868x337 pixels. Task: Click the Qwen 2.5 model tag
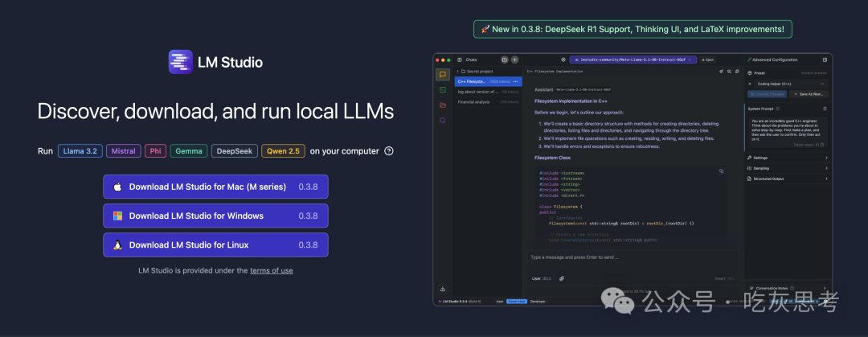pyautogui.click(x=283, y=150)
